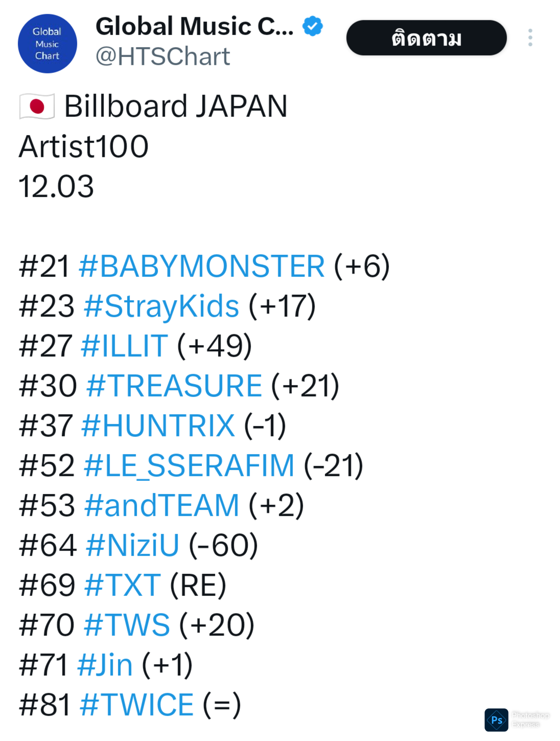Viewport: 560px width, 741px height.
Task: Open the @HTSChart handle
Action: (162, 57)
